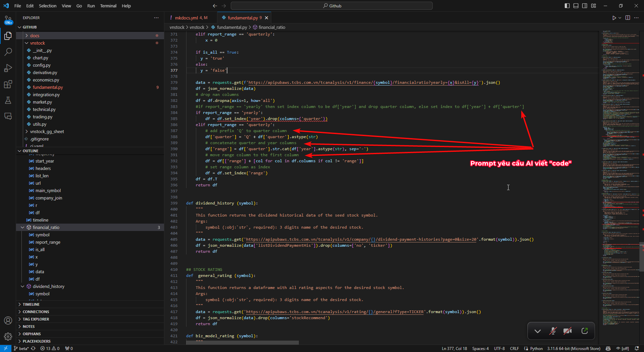The width and height of the screenshot is (644, 352).
Task: Change indentation via Spaces: 4
Action: click(480, 348)
